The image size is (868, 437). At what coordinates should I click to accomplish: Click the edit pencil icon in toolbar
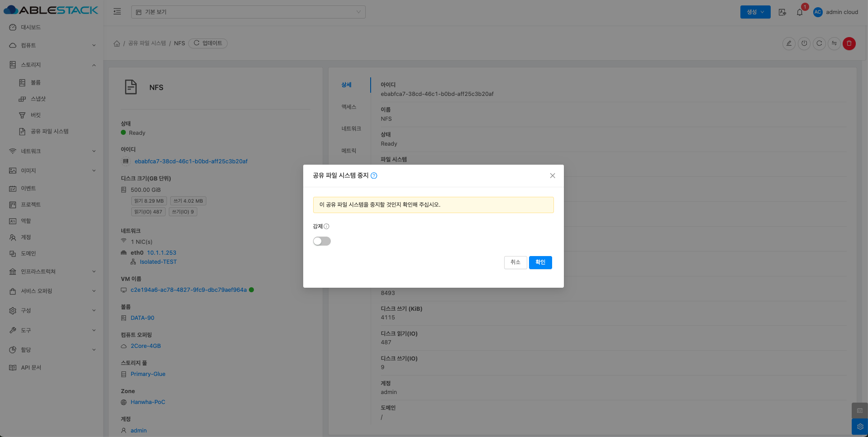click(789, 43)
